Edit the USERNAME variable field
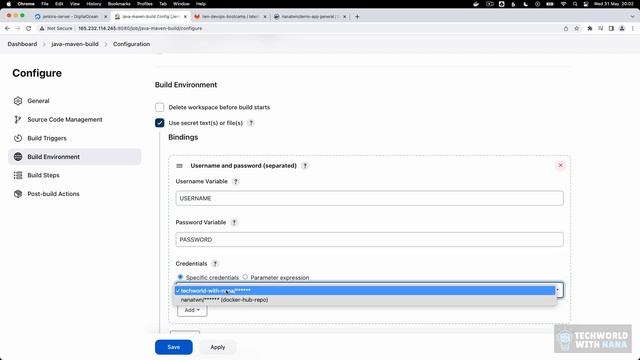Screen dimensions: 640x360 tap(369, 198)
